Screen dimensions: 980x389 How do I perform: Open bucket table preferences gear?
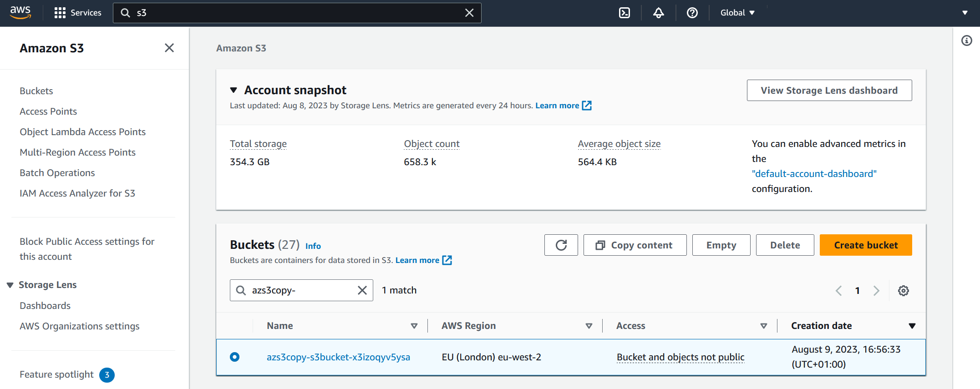coord(904,291)
